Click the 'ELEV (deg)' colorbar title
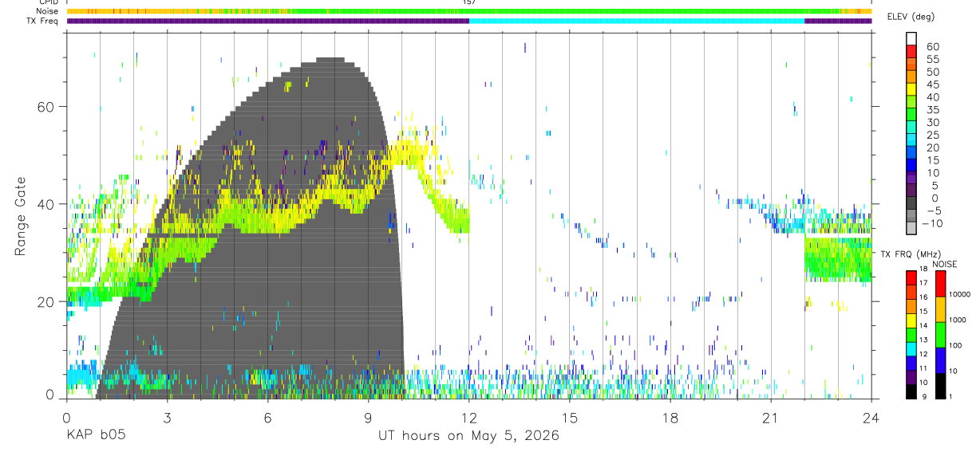Viewport: 980px width, 452px height. coord(911,17)
